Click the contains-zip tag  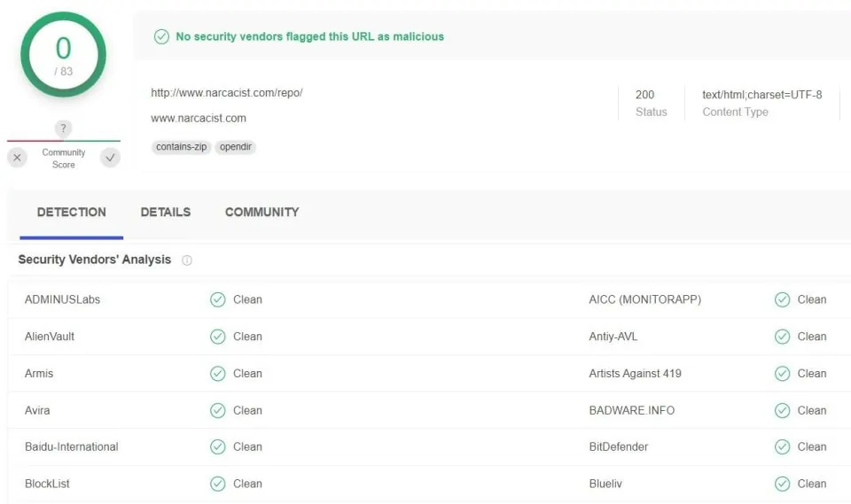click(x=181, y=147)
